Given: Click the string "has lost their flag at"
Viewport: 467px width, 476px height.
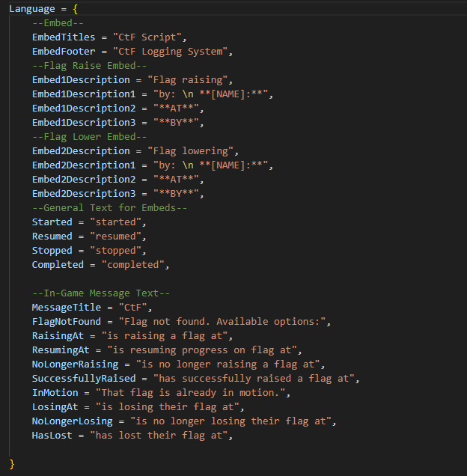Looking at the screenshot, I should 159,436.
